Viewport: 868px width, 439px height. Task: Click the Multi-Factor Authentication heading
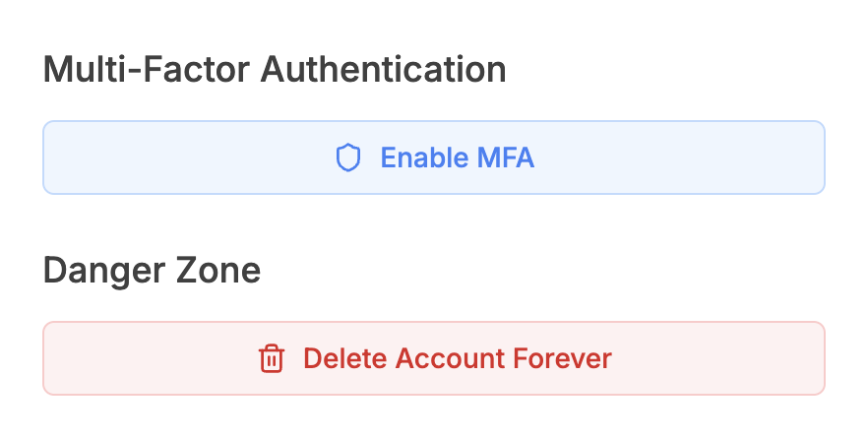(x=275, y=70)
